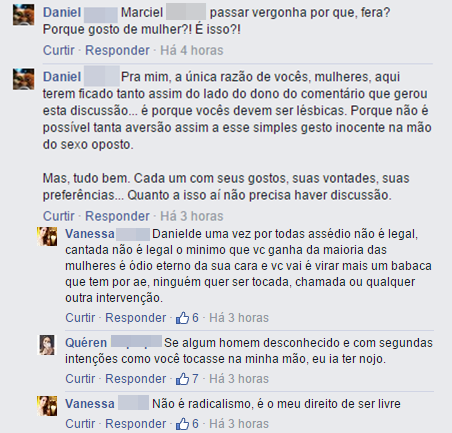Open Vanessa's avatar on the assédio comment
Image resolution: width=452 pixels, height=433 pixels.
pos(47,236)
